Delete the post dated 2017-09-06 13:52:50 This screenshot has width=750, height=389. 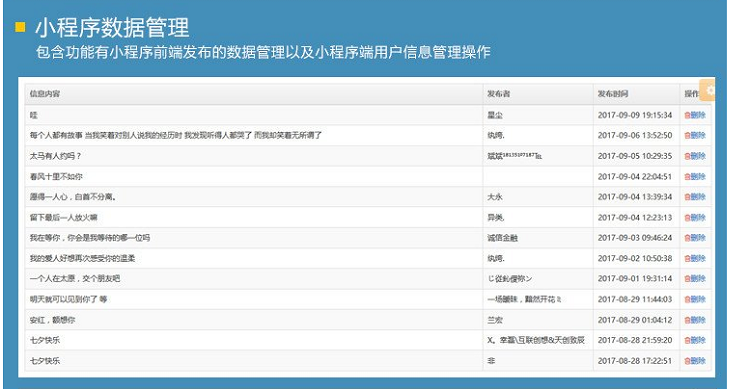click(x=695, y=135)
